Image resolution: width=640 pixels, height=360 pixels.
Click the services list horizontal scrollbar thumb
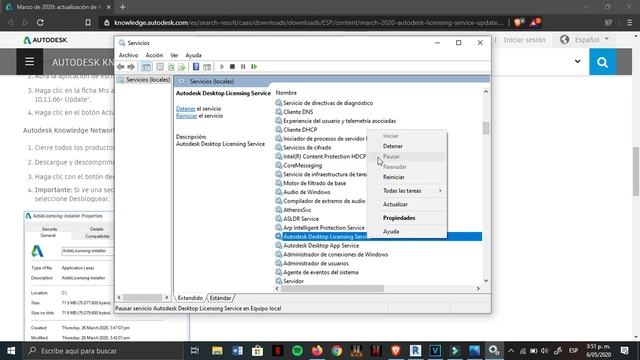(x=332, y=289)
